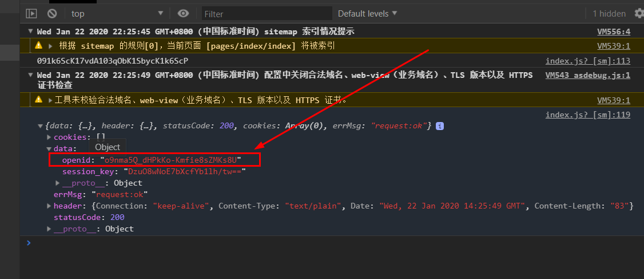644x279 pixels.
Task: Clear the console with the ban icon
Action: click(x=51, y=14)
